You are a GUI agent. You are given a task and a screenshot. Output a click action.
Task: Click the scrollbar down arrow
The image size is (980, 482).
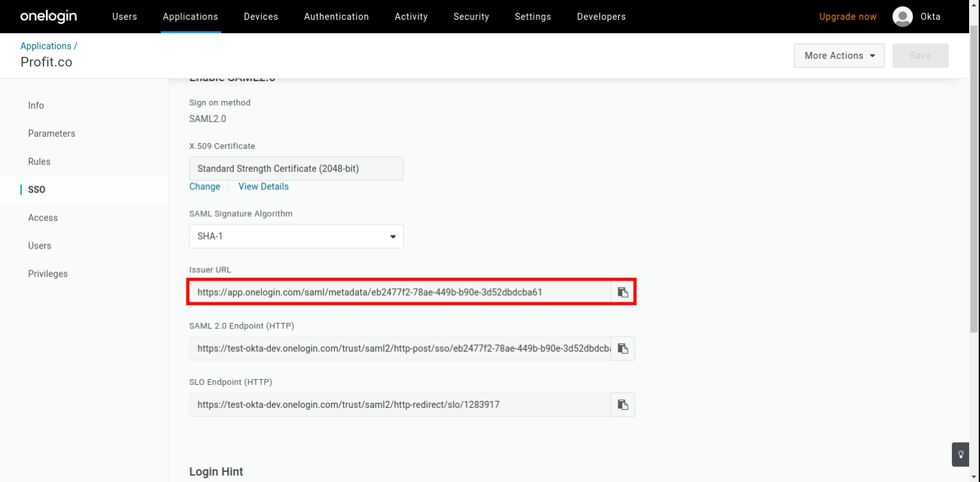click(974, 477)
